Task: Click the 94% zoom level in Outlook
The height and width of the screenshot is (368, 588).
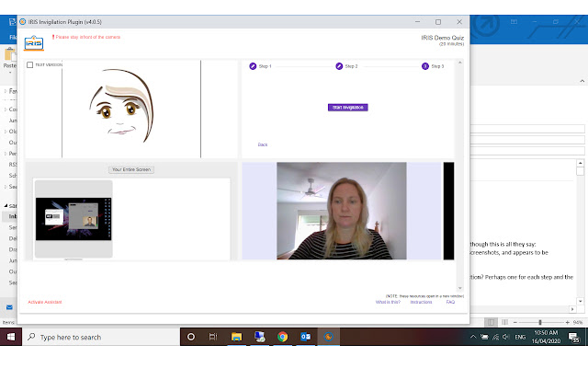Action: point(578,323)
